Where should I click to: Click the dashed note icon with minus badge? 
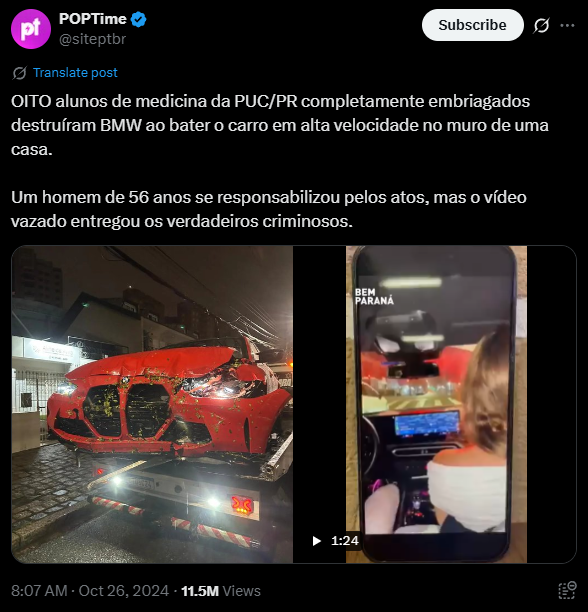[567, 590]
